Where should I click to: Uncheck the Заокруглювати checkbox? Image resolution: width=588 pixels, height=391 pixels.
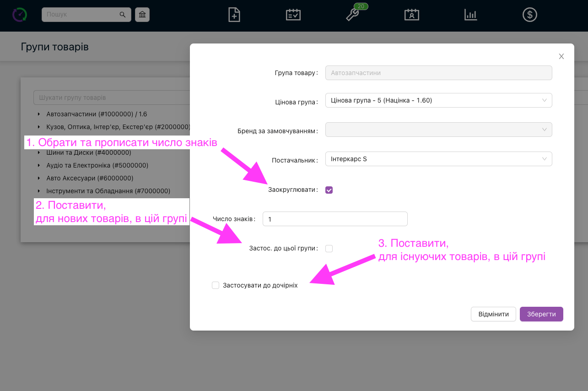click(x=329, y=190)
